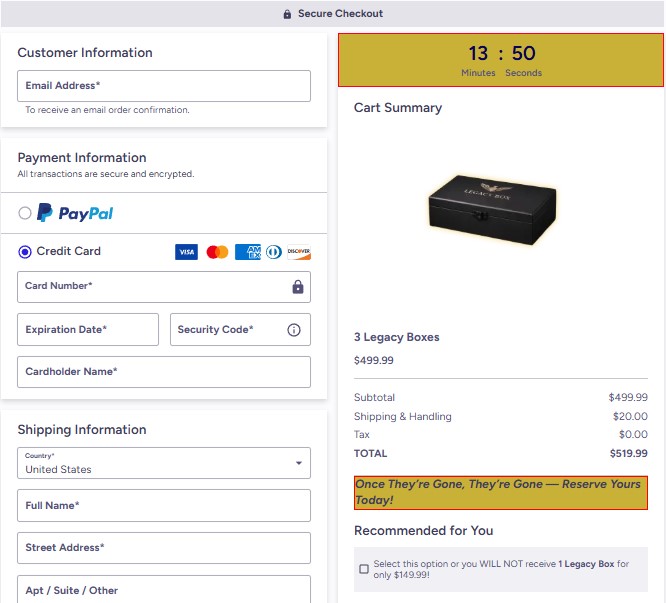This screenshot has width=666, height=603.
Task: Select the PayPal payment radio button
Action: (x=25, y=213)
